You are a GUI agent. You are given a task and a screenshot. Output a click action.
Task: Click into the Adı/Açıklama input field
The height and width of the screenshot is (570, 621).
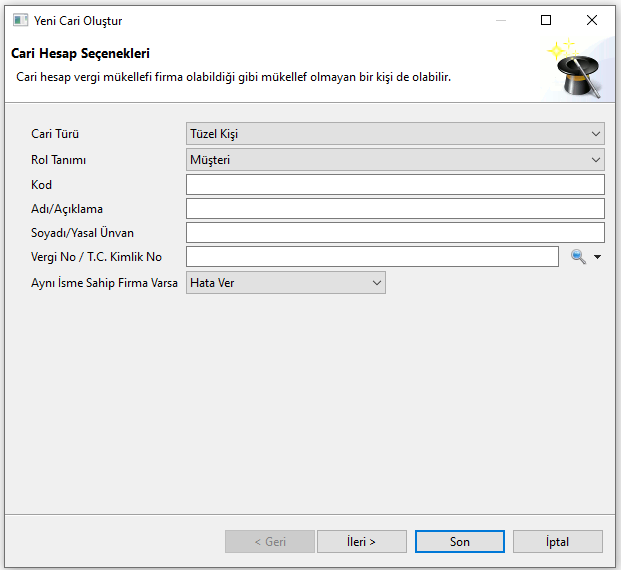click(x=395, y=208)
